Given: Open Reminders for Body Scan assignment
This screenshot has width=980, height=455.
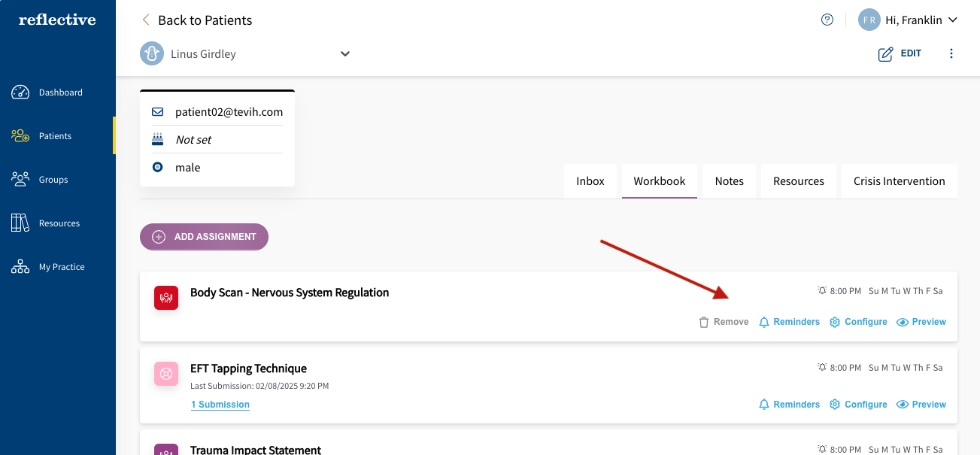Looking at the screenshot, I should (790, 321).
